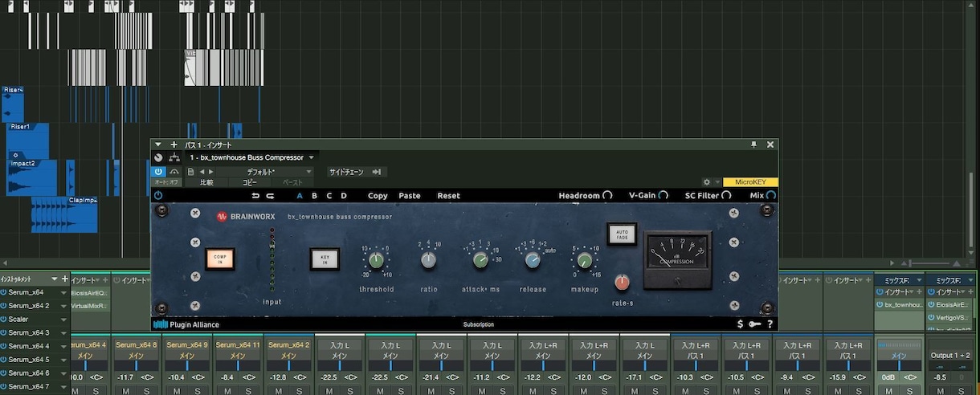980x395 pixels.
Task: Click the insert window knob icon
Action: [x=158, y=157]
